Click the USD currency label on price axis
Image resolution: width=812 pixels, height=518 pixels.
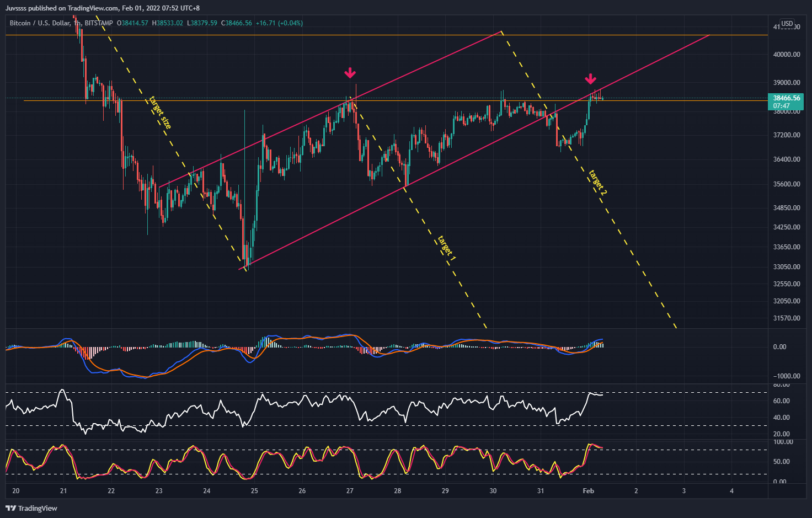click(787, 24)
